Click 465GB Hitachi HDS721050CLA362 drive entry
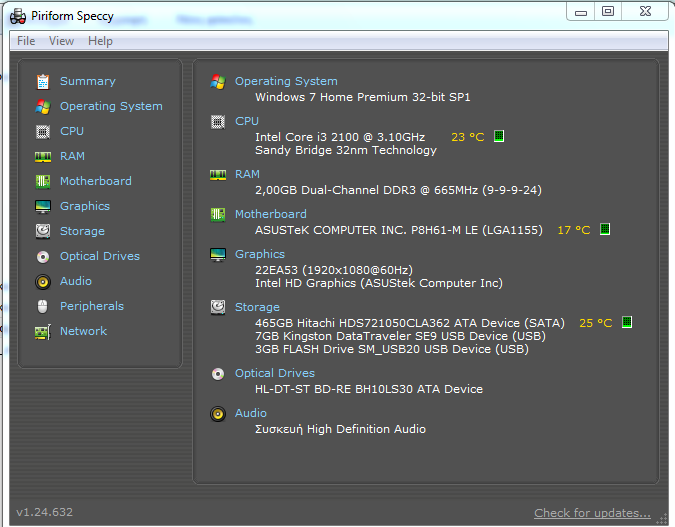The height and width of the screenshot is (527, 675). (x=410, y=323)
